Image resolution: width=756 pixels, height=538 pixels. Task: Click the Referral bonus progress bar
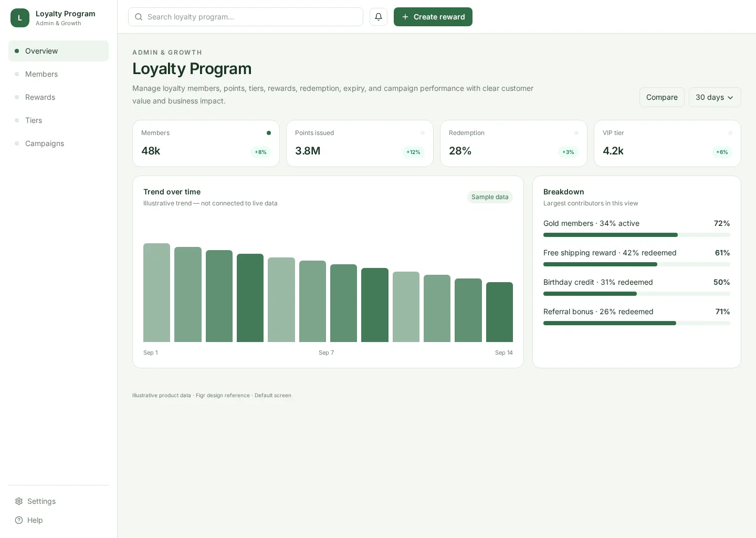coord(636,323)
